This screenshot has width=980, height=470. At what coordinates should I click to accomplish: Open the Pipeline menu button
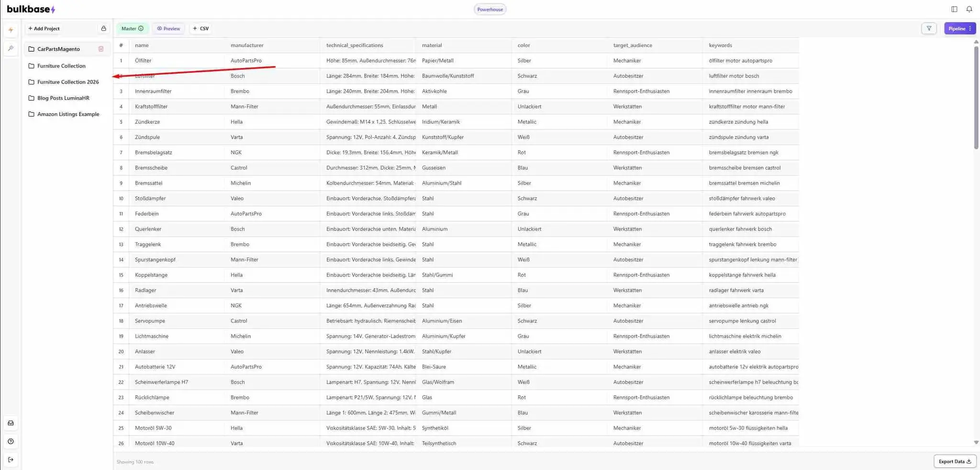(960, 28)
